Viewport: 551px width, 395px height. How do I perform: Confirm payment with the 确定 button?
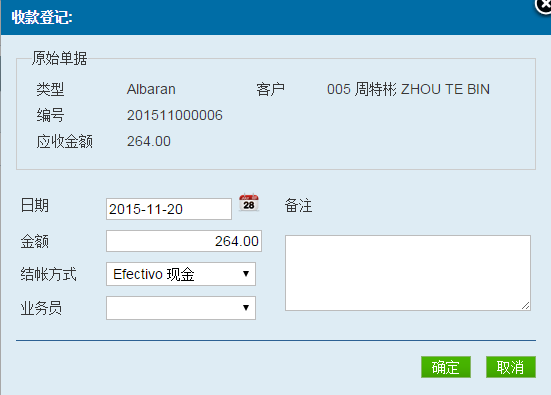pyautogui.click(x=446, y=367)
